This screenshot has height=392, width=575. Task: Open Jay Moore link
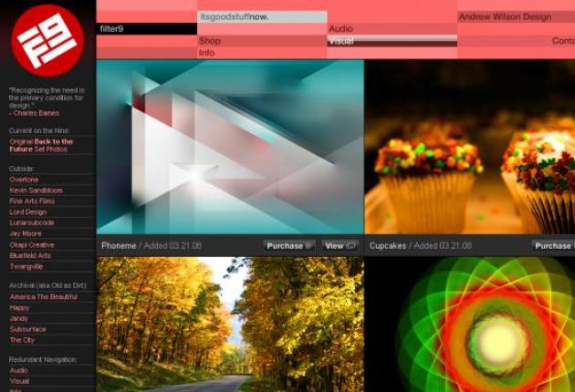click(x=26, y=233)
